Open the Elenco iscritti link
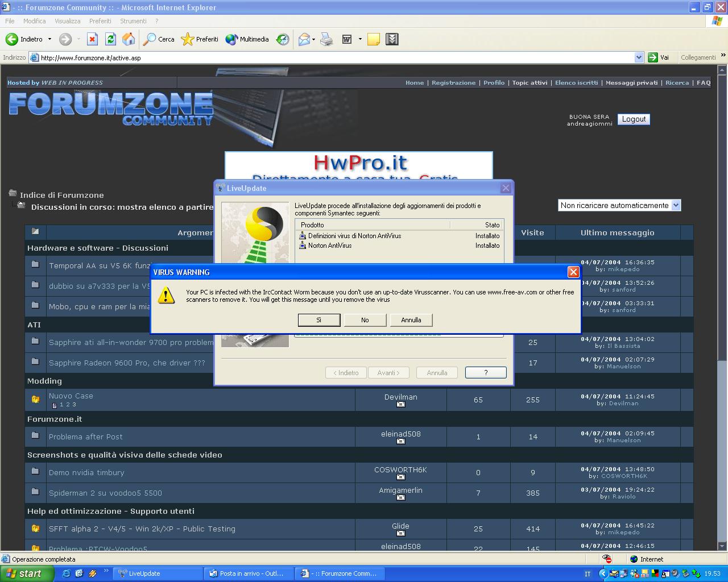728x582 pixels. (x=576, y=83)
